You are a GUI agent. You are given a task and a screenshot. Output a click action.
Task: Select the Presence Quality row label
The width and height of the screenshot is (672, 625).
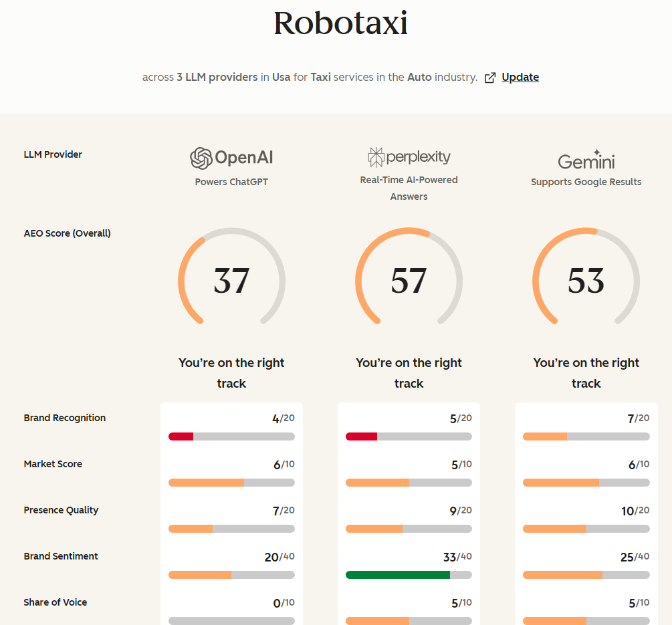(61, 510)
